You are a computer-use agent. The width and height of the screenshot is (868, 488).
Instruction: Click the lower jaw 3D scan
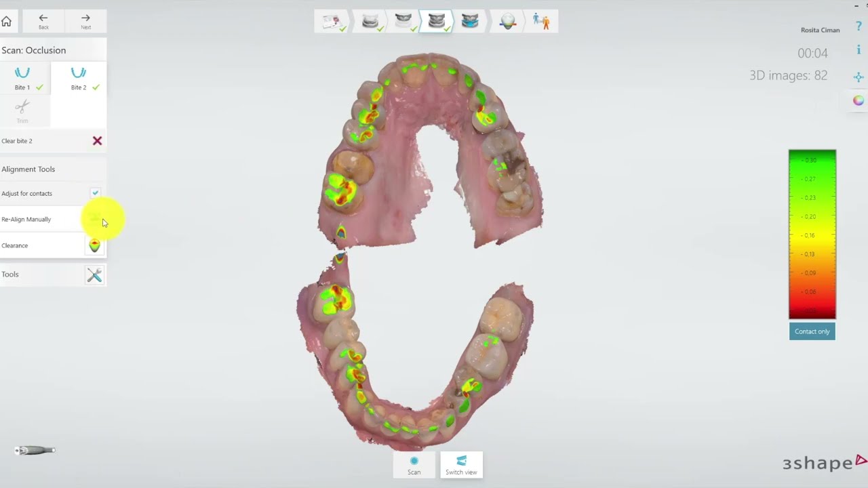pyautogui.click(x=415, y=351)
